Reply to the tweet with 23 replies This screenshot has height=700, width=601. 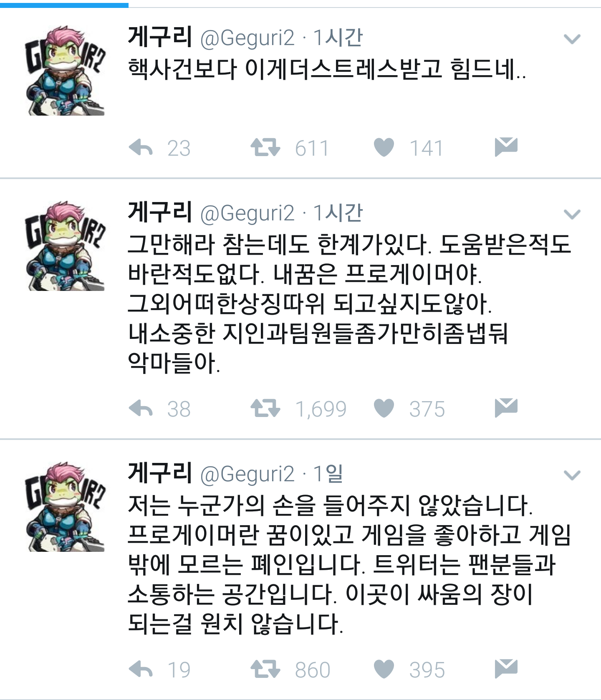coord(141,148)
